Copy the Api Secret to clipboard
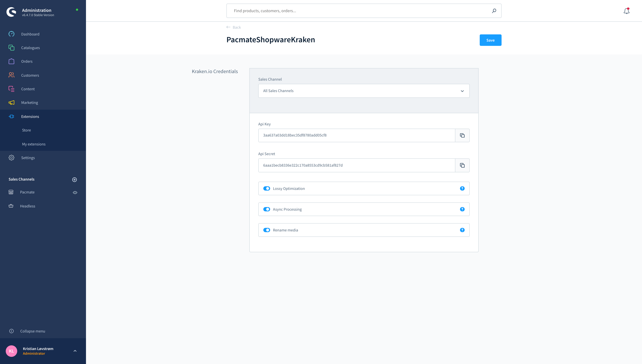The width and height of the screenshot is (642, 364). coord(462,165)
